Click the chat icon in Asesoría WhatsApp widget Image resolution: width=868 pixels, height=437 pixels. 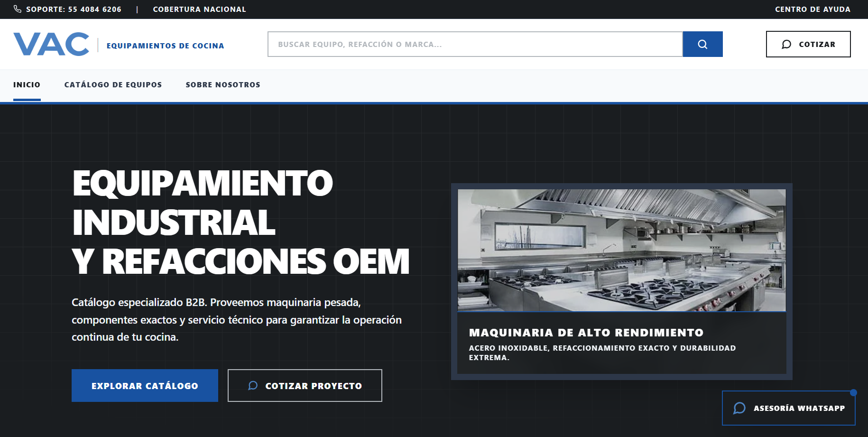[739, 408]
